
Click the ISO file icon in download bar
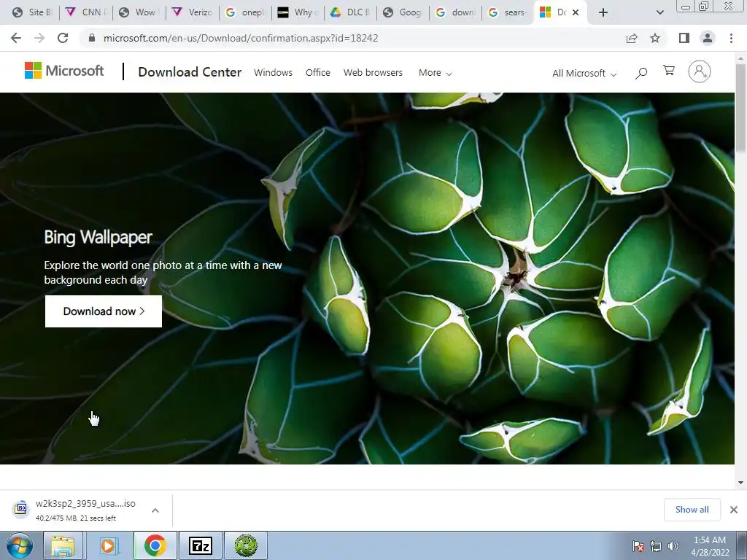20,508
